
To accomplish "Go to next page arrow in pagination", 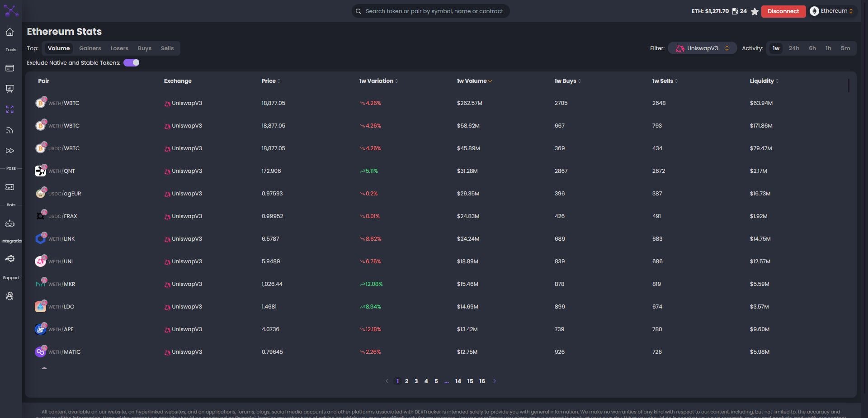I will [x=495, y=381].
